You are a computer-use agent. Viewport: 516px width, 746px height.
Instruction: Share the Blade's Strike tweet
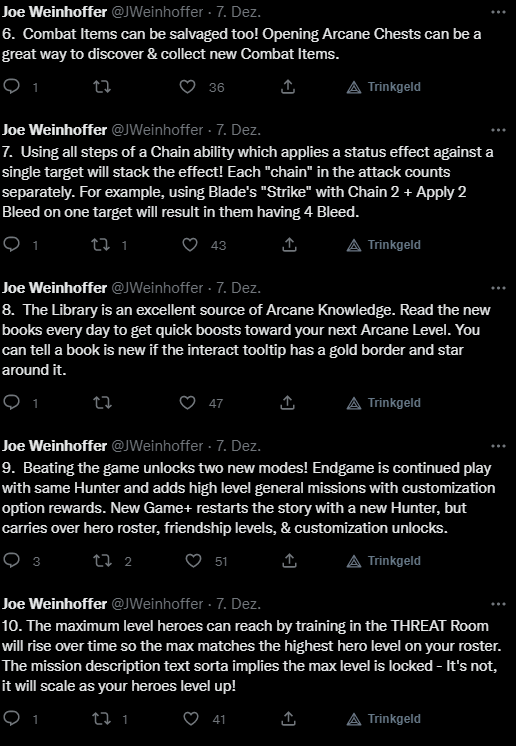point(289,245)
